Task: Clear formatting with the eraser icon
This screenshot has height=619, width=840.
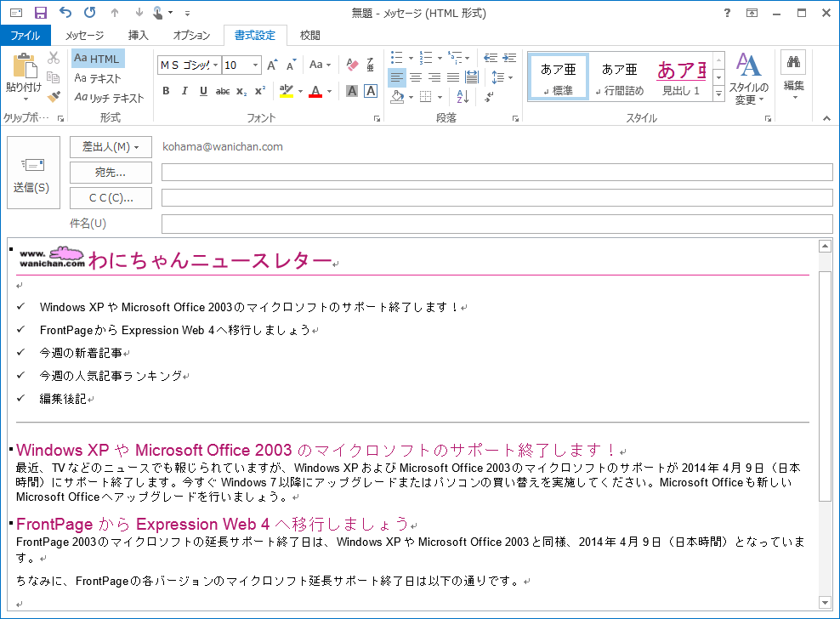Action: point(352,65)
